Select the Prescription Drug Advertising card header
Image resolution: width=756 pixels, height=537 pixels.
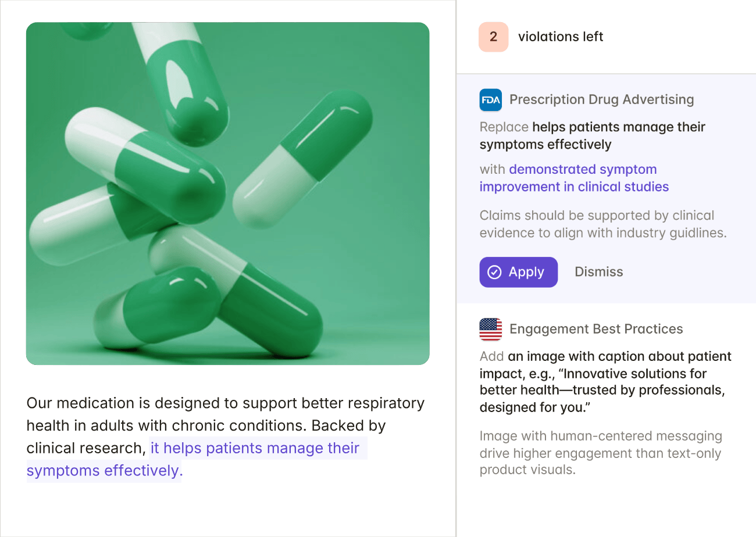tap(602, 99)
